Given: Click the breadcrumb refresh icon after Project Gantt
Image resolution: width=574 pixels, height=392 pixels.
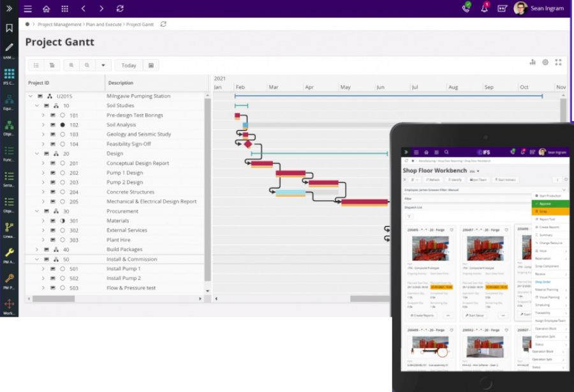Looking at the screenshot, I should point(163,24).
